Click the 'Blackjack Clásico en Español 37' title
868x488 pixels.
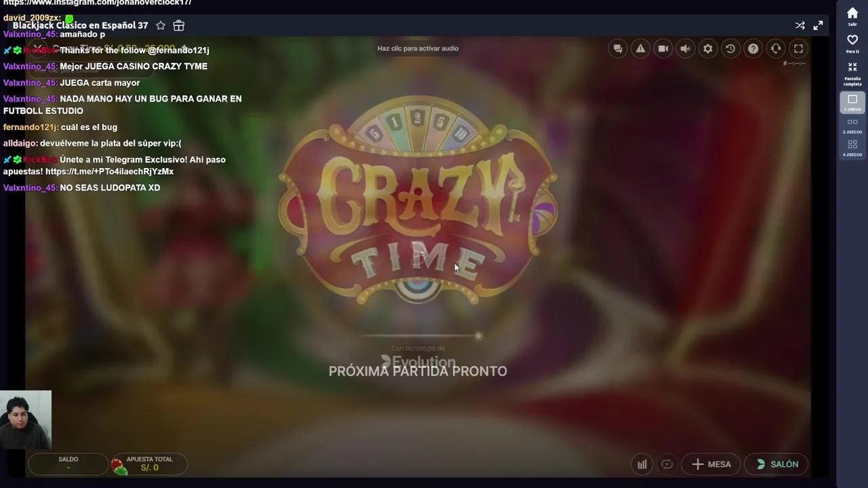[80, 26]
